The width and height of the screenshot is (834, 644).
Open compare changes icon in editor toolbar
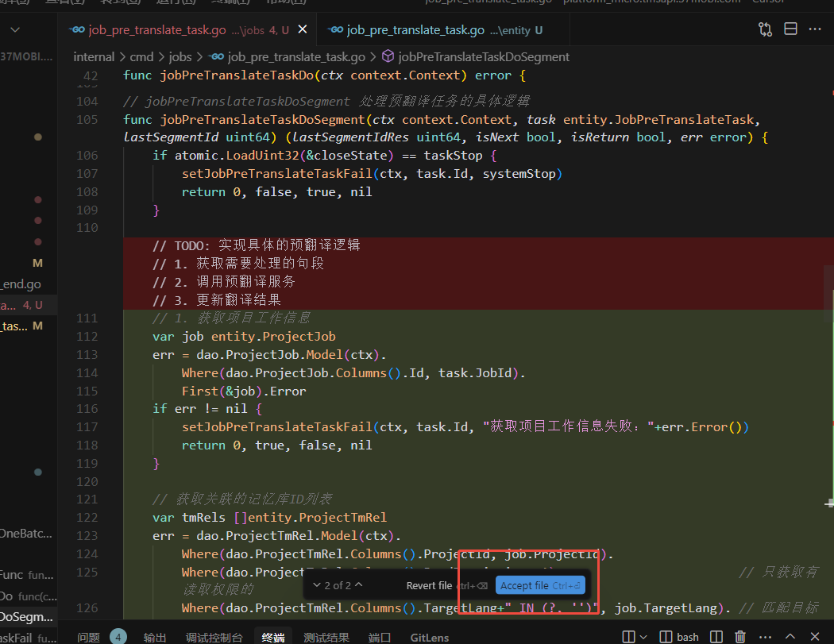(x=765, y=29)
